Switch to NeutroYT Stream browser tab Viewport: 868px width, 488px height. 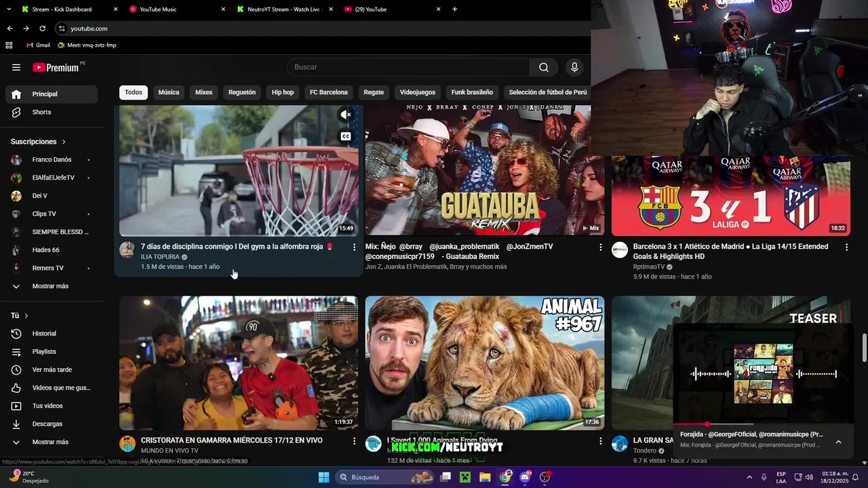283,9
